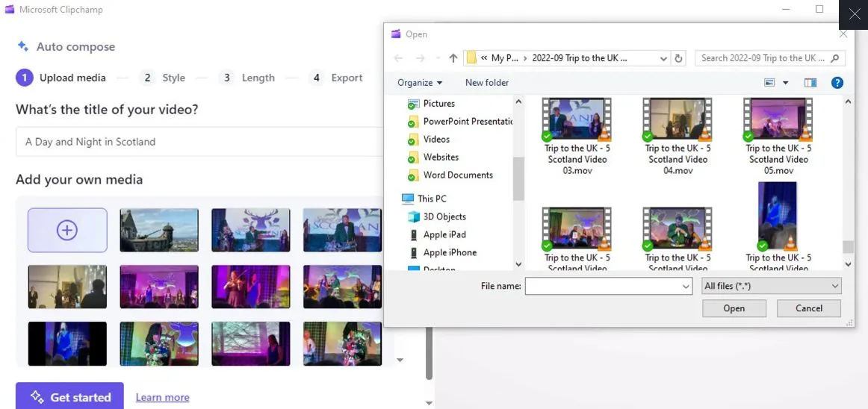The height and width of the screenshot is (409, 868).
Task: Select Scotland Video 05.mov file
Action: tap(778, 136)
